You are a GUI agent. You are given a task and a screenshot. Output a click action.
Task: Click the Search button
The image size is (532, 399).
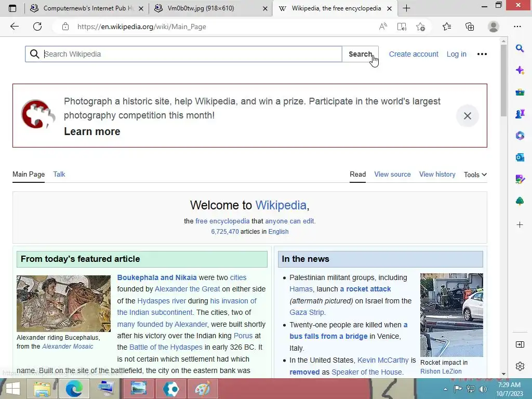tap(360, 54)
